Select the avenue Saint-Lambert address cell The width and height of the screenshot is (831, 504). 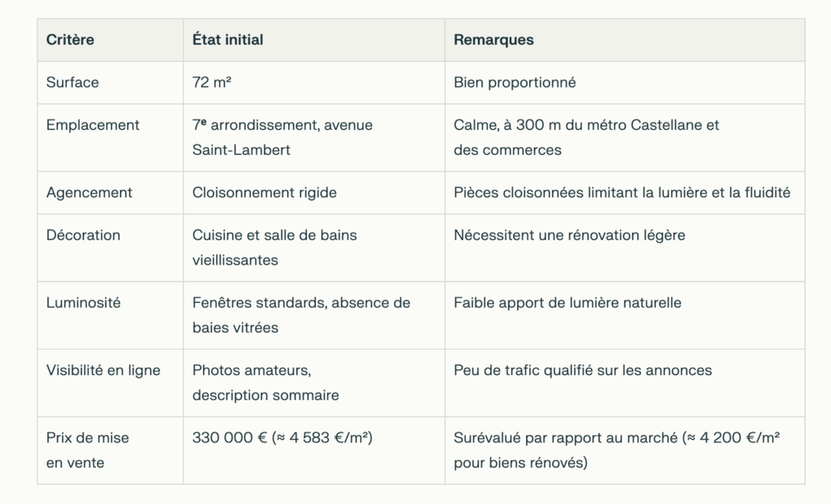point(282,137)
